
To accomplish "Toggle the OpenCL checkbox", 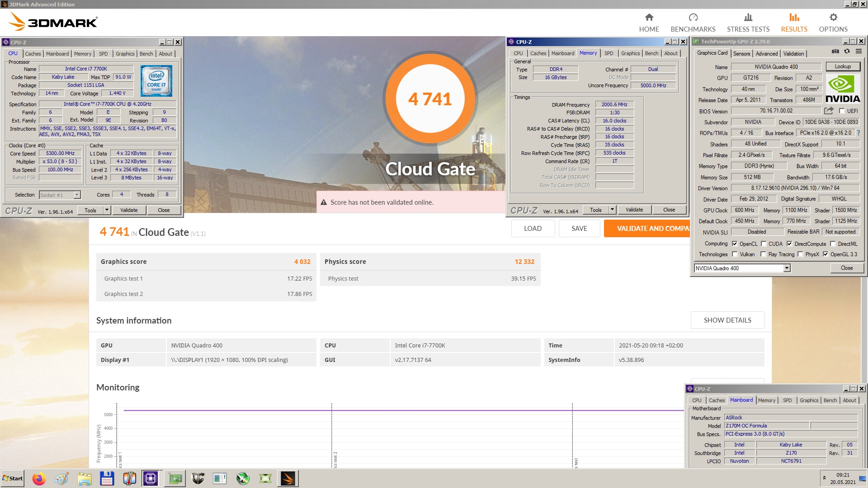I will point(735,244).
